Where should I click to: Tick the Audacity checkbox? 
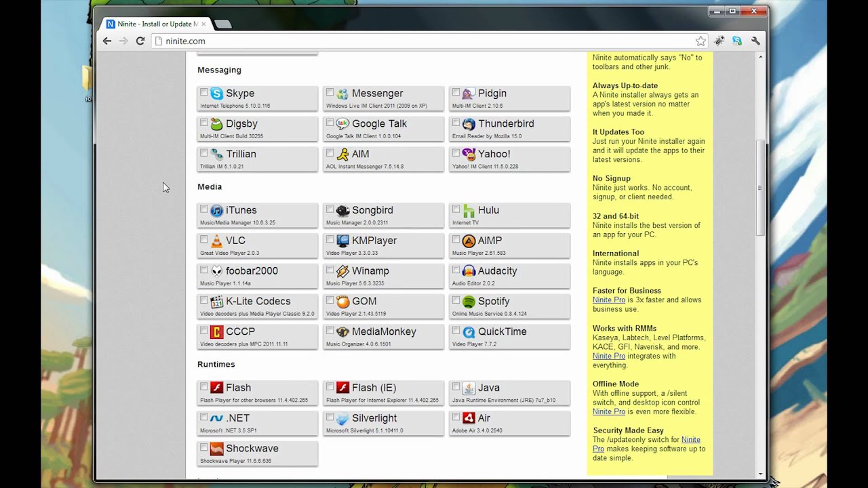pos(456,270)
